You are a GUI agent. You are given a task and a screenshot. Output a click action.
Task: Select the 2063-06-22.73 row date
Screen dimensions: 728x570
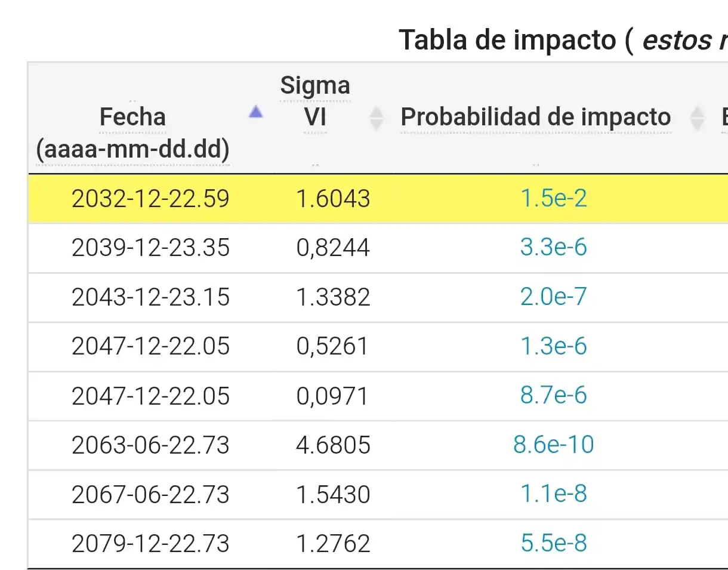pyautogui.click(x=150, y=445)
